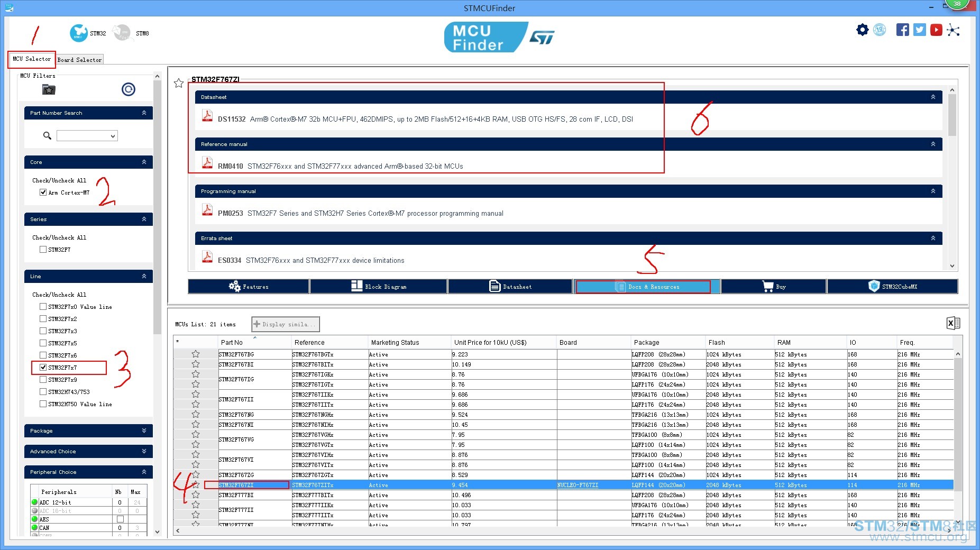
Task: Click the Display similar button
Action: click(286, 324)
